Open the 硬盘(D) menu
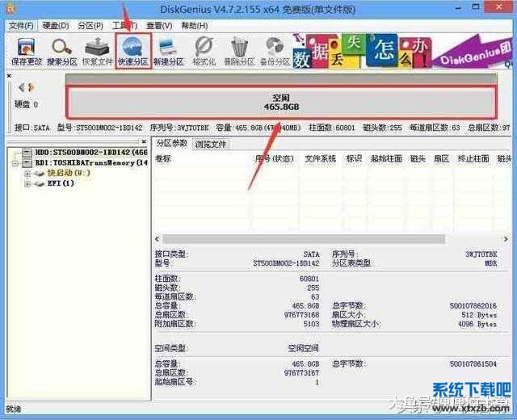Screen dimensions: 517x420 (55, 26)
